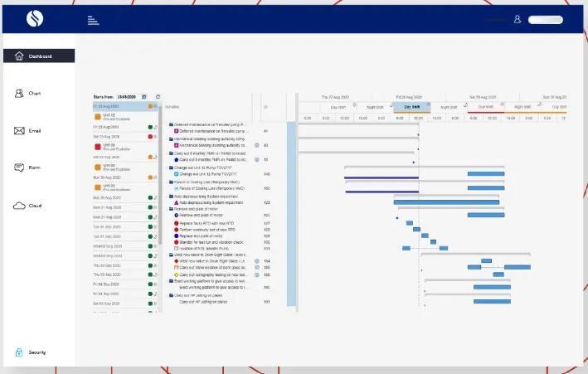Image resolution: width=588 pixels, height=374 pixels.
Task: Click the Sat 29 Aug 2020 timeline header
Action: pos(483,97)
